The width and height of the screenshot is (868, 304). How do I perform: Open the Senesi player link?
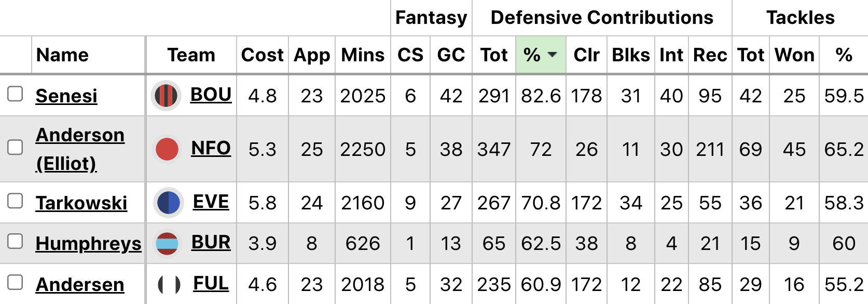[66, 96]
